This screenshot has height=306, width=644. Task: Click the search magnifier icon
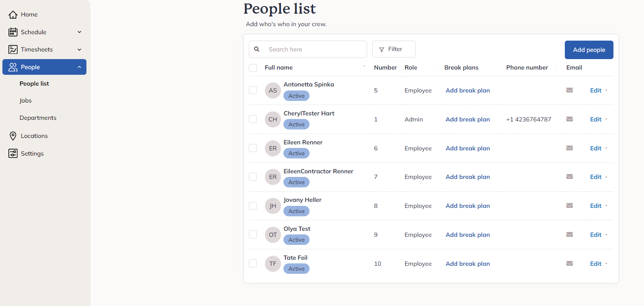[x=256, y=49]
